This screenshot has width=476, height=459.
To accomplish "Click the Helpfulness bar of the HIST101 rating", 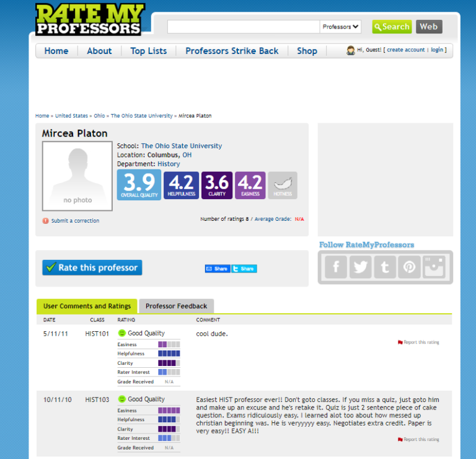I will (x=169, y=354).
